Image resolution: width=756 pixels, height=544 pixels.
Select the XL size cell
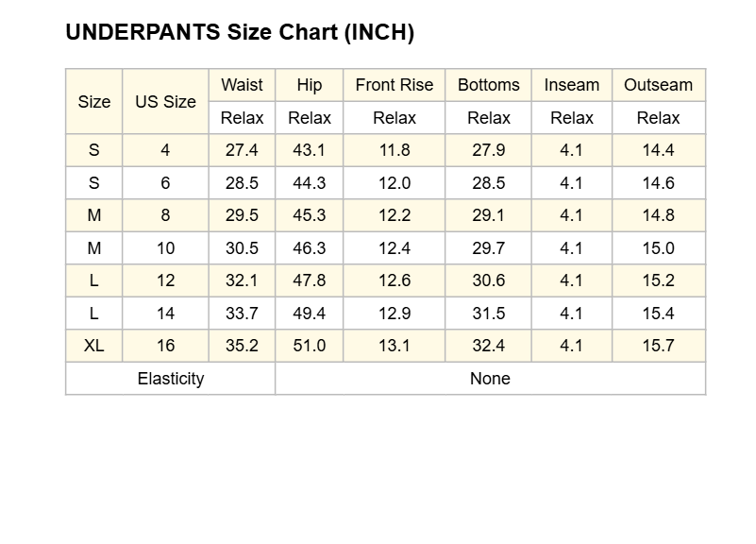pyautogui.click(x=94, y=346)
